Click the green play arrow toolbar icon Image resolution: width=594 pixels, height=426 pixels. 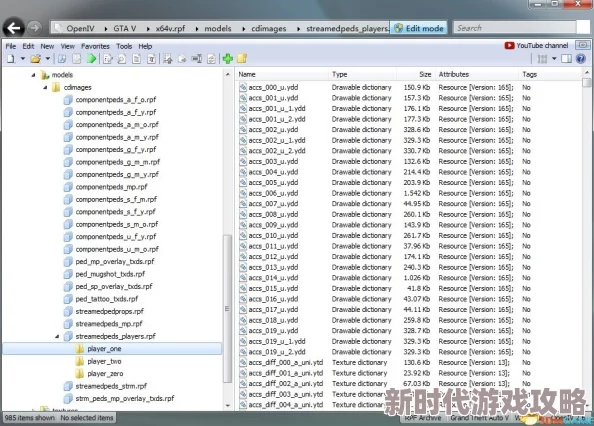coord(91,59)
